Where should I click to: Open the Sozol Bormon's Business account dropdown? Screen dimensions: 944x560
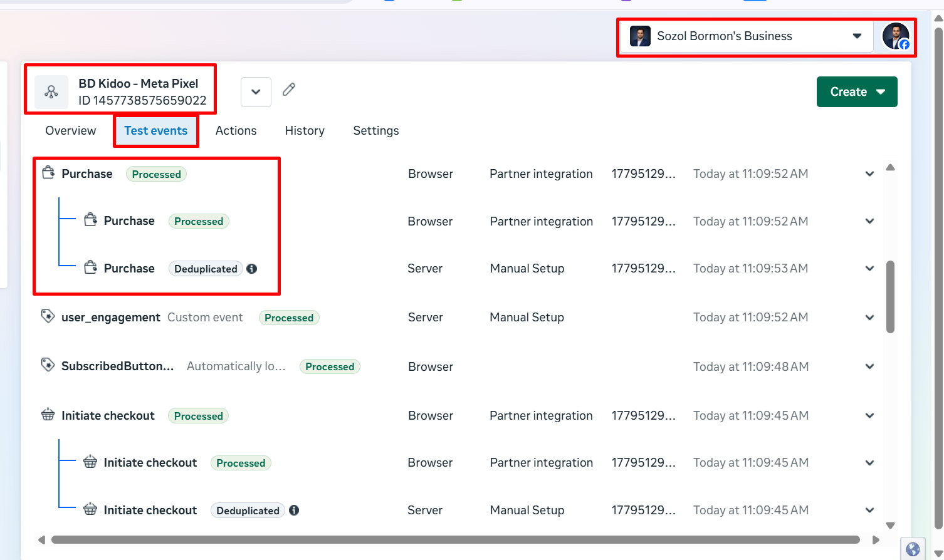click(747, 36)
